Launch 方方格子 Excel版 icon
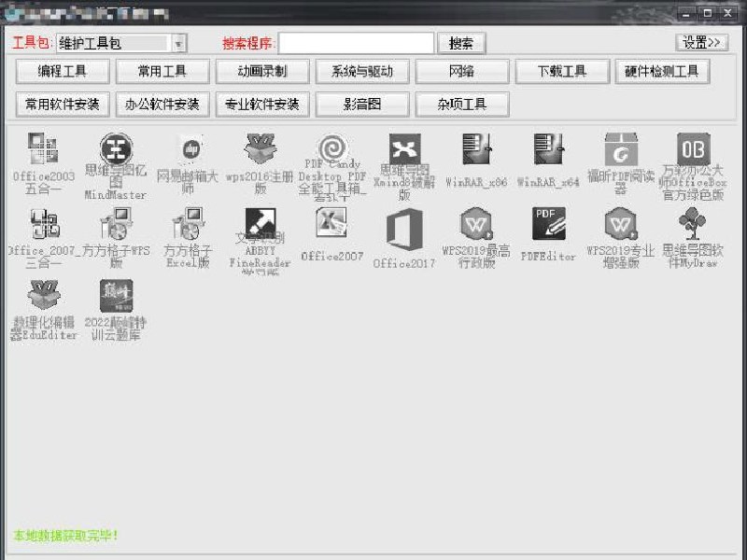This screenshot has width=747, height=560. 189,223
